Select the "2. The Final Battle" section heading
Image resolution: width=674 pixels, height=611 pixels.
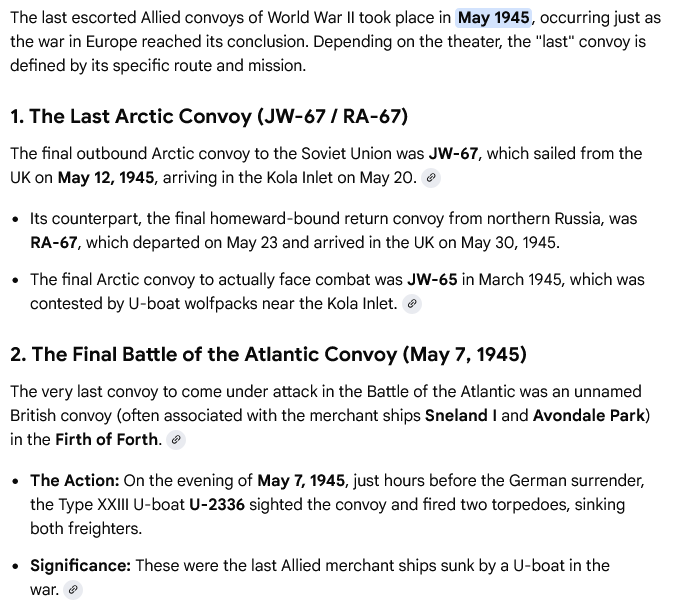pos(268,353)
